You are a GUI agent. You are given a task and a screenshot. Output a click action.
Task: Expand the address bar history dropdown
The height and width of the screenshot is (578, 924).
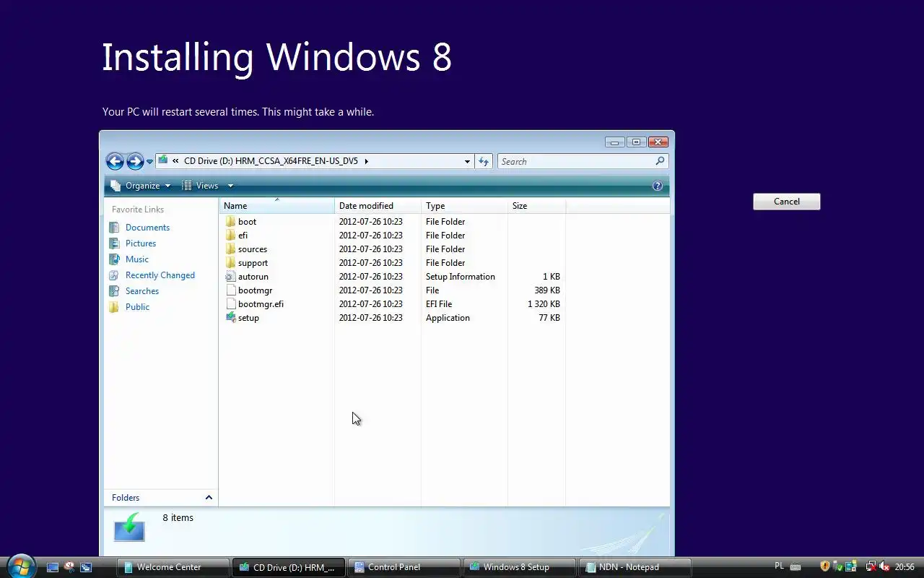click(x=467, y=162)
